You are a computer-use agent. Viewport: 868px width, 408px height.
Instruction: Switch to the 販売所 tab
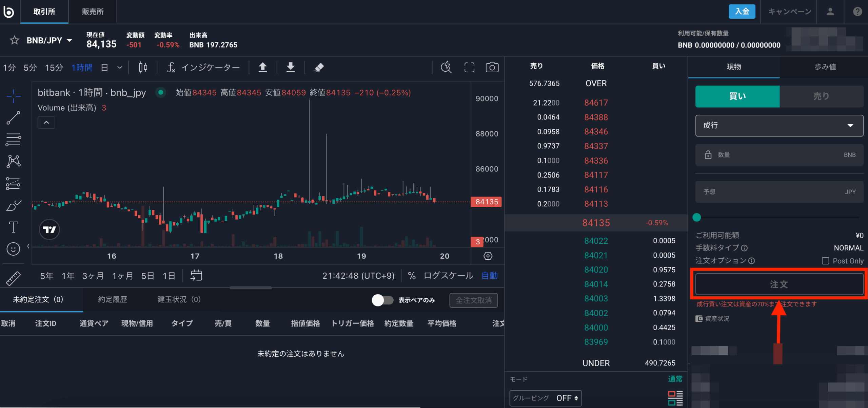coord(93,12)
